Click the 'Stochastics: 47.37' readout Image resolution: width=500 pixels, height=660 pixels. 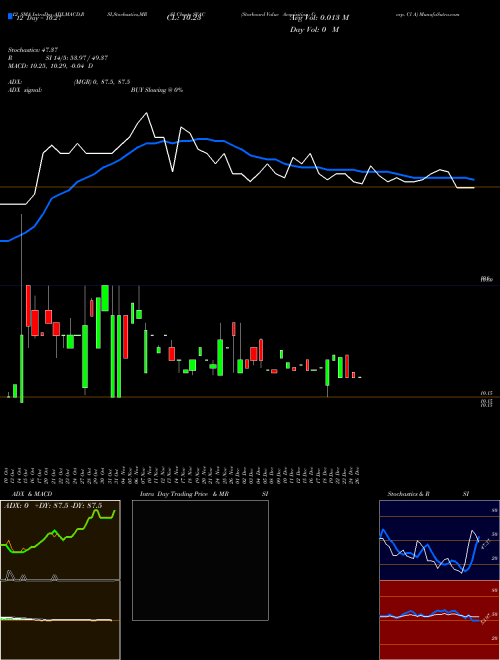(32, 50)
